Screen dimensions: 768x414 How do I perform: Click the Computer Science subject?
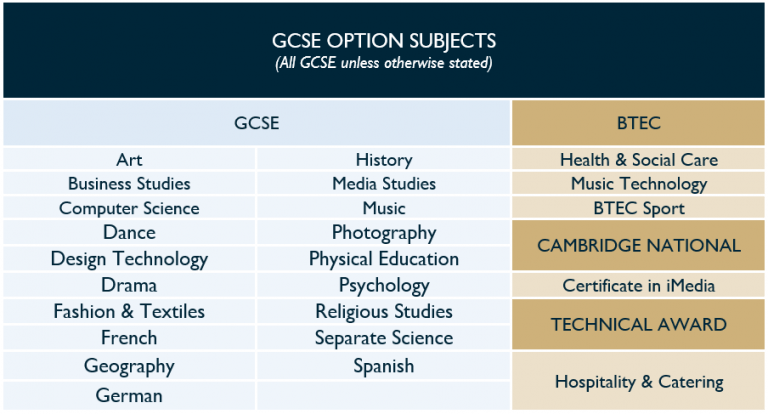(129, 208)
